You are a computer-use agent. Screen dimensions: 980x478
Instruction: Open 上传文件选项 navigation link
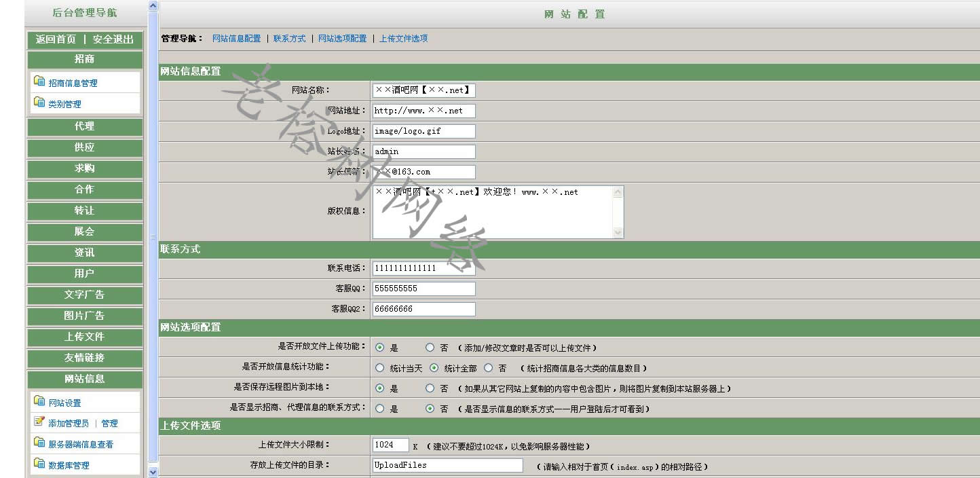tap(403, 39)
